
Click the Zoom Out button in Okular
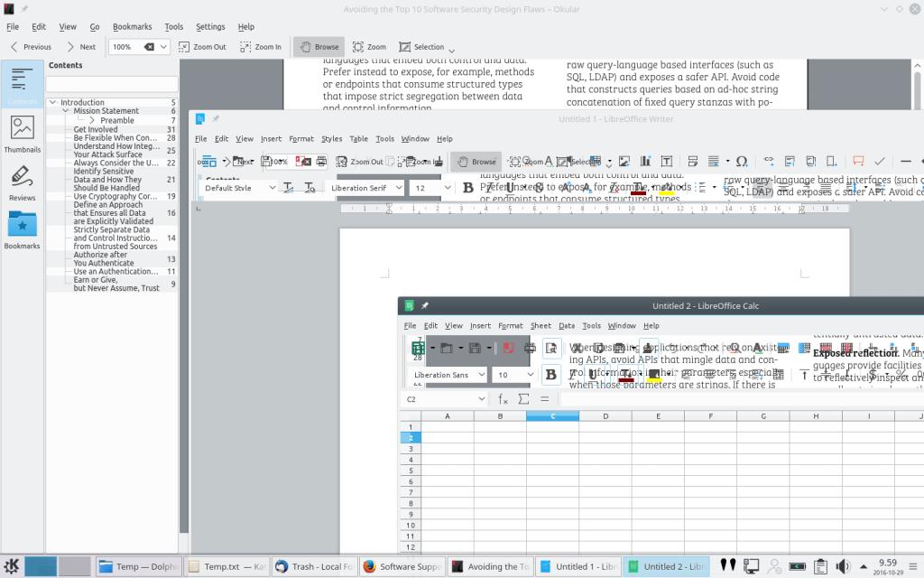(x=202, y=47)
